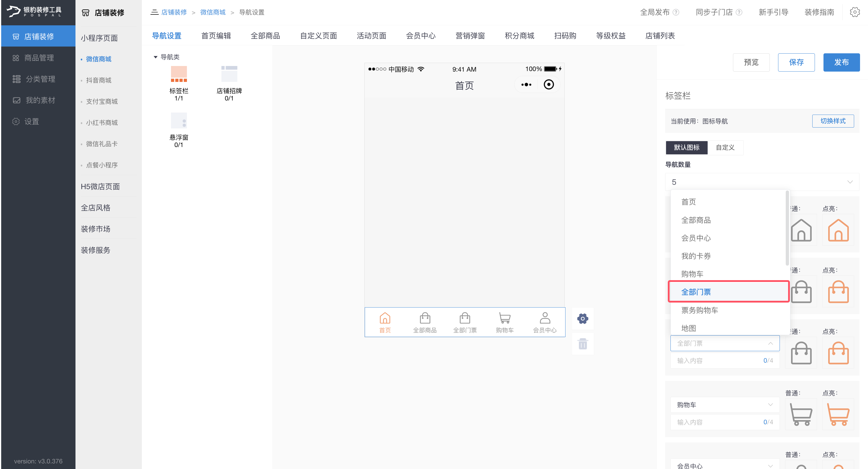Select the grey normal shopping cart icon
Viewport: 868px width, 469px height.
tap(801, 414)
